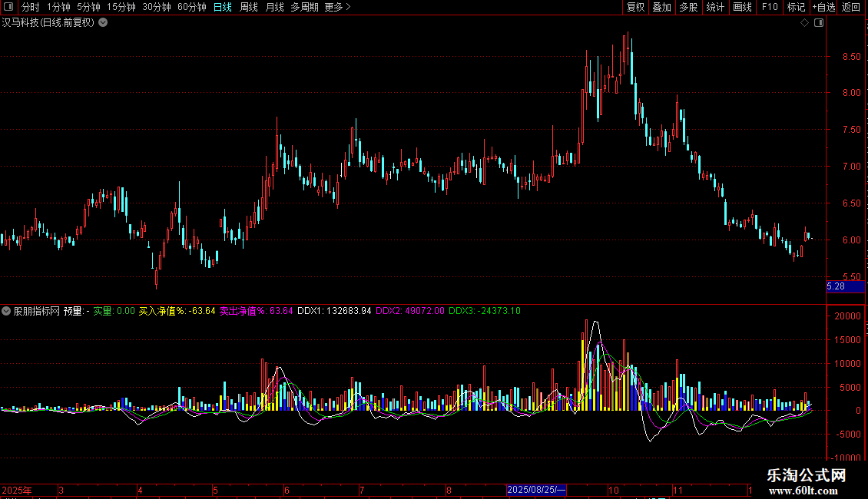Select the 1分钟 period
Viewport: 868px width, 499px height.
[x=58, y=7]
